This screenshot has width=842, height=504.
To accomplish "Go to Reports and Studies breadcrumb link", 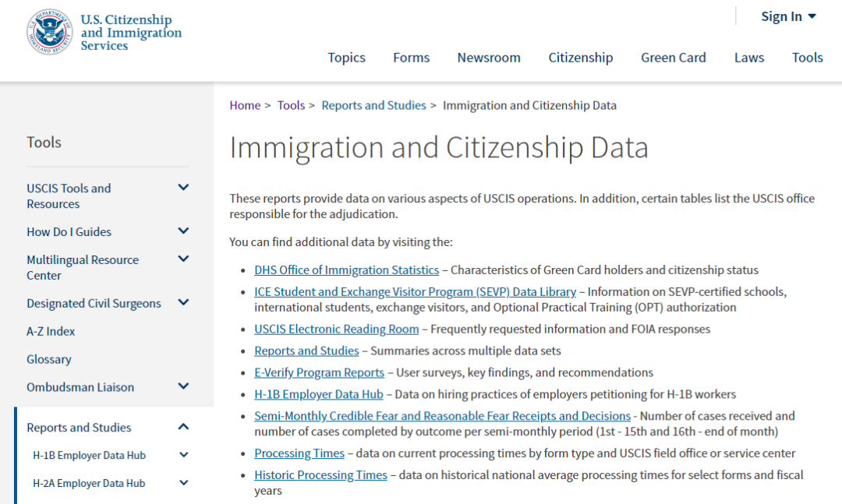I will click(373, 105).
